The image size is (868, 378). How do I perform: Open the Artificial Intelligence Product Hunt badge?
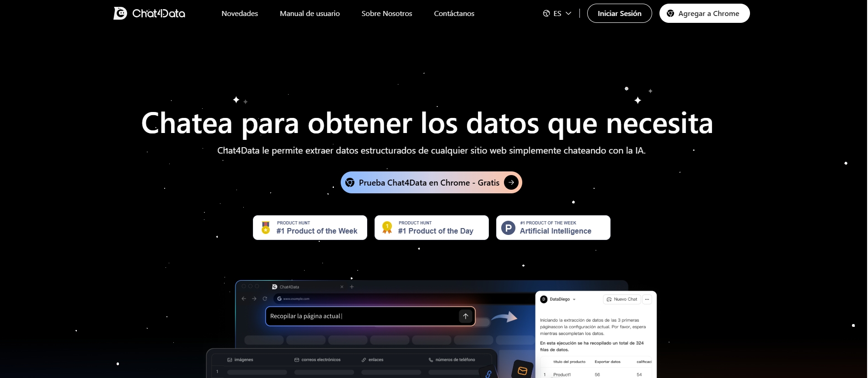click(553, 228)
